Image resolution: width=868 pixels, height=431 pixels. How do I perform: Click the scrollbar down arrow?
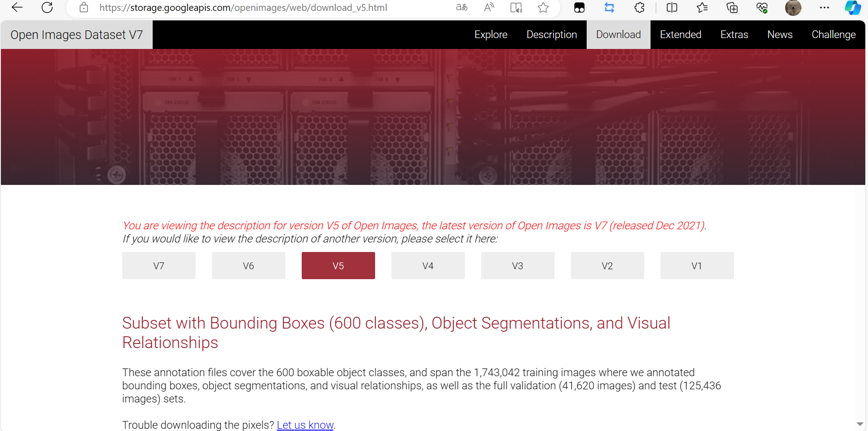point(860,424)
